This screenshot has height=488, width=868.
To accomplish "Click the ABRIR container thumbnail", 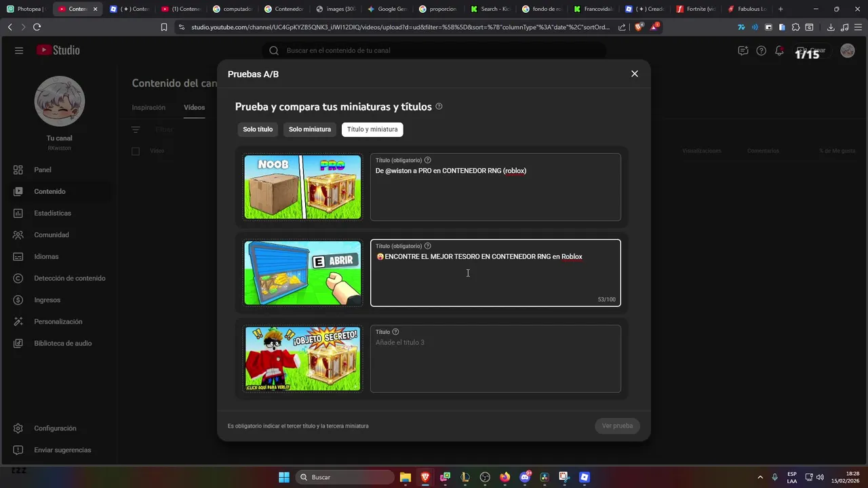I will point(303,272).
